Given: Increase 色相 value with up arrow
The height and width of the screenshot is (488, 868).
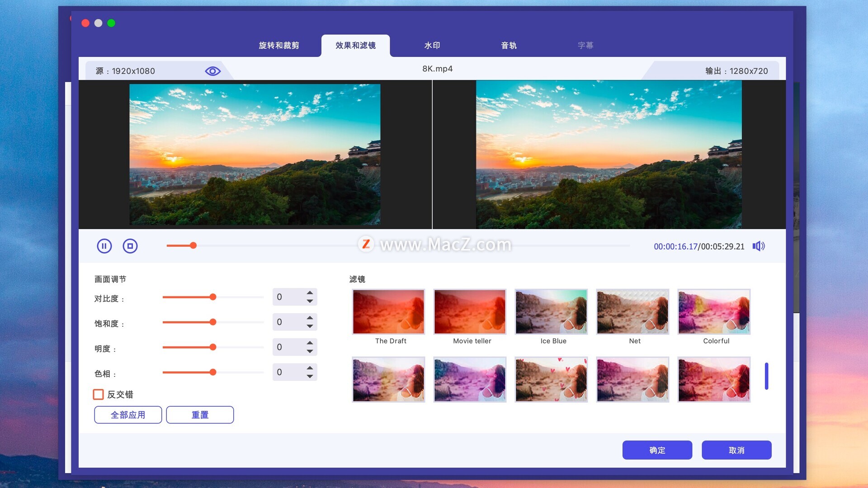Looking at the screenshot, I should pyautogui.click(x=310, y=368).
